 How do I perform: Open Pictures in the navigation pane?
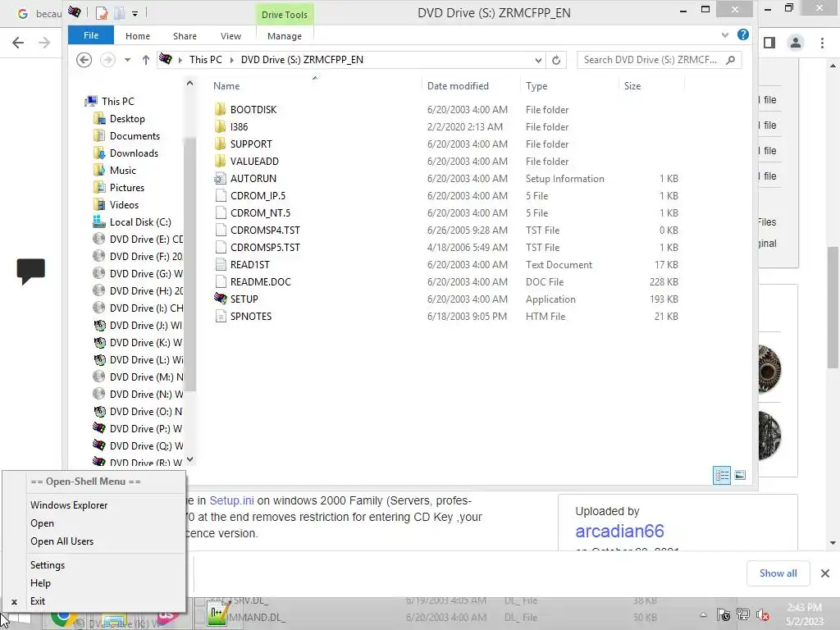(127, 188)
